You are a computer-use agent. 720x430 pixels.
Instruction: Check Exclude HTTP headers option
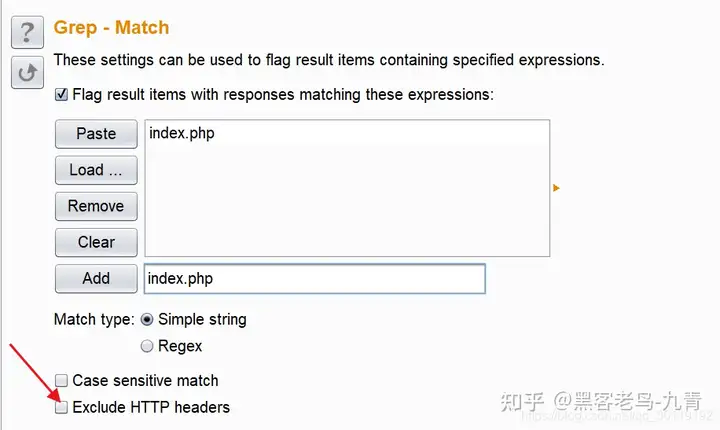(x=62, y=408)
